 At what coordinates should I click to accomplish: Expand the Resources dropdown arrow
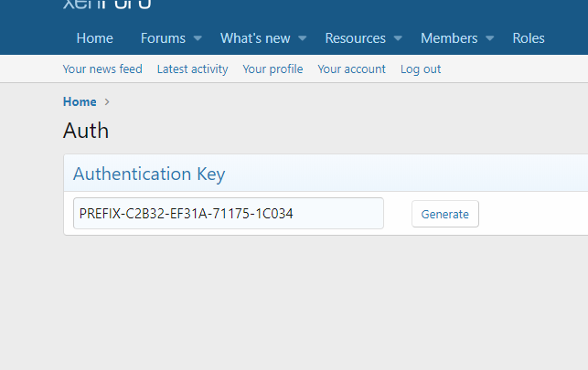coord(398,38)
